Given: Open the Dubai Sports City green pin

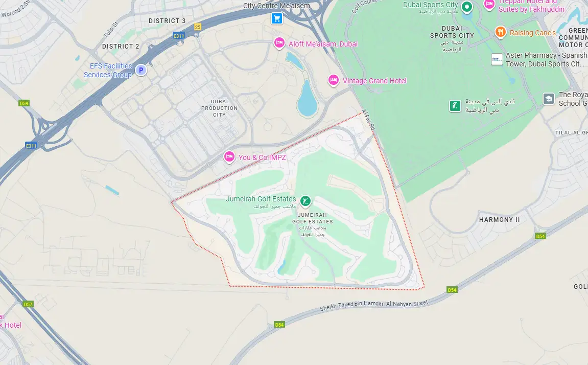Looking at the screenshot, I should point(466,7).
